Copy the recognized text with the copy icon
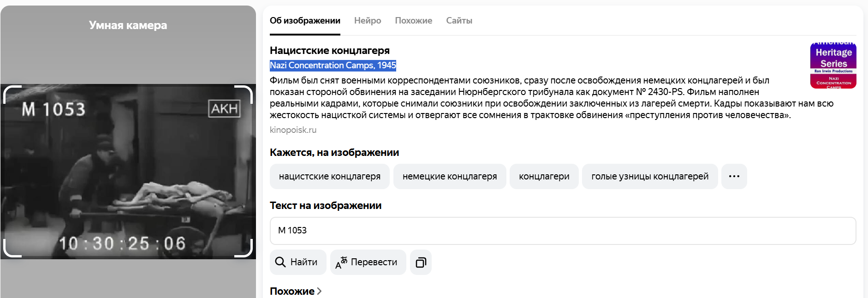868x298 pixels. 421,262
